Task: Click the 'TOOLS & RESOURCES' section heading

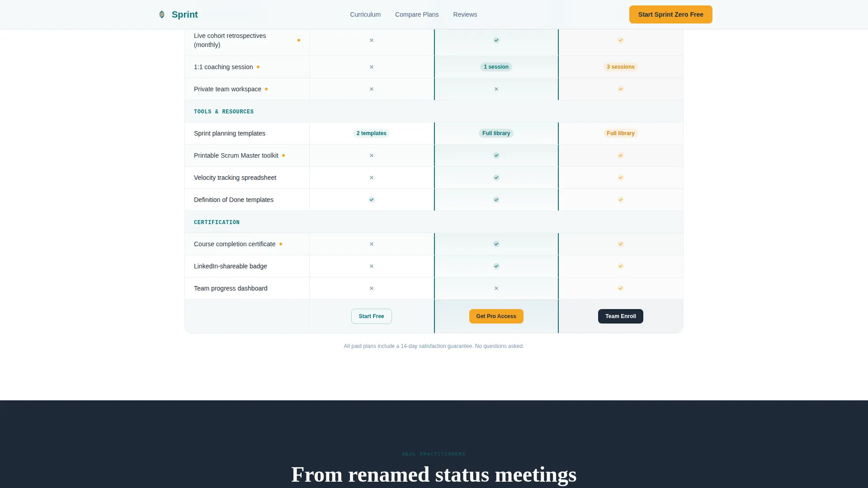Action: point(224,112)
